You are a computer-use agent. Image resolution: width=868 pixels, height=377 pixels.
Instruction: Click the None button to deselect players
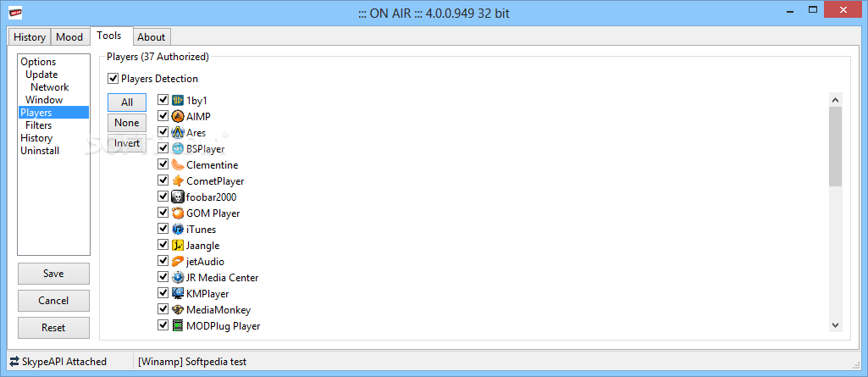[x=127, y=123]
